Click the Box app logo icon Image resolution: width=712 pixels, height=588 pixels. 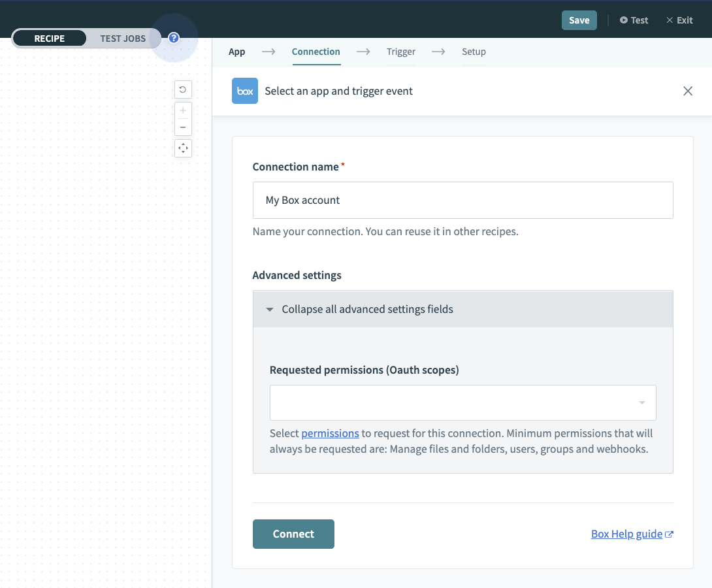[245, 91]
